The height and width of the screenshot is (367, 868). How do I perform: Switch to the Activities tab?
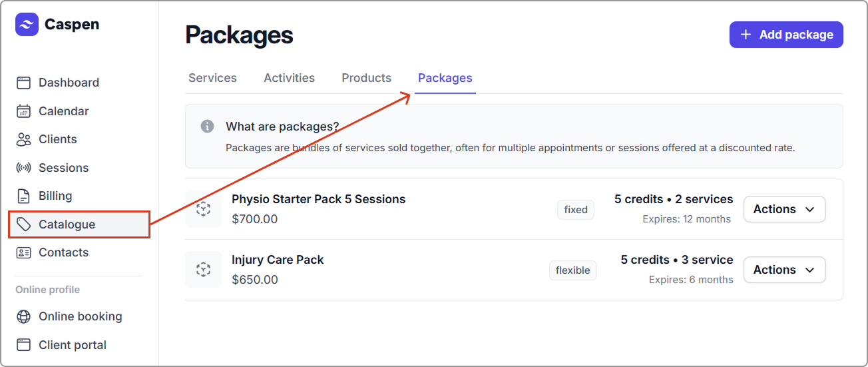click(x=289, y=78)
